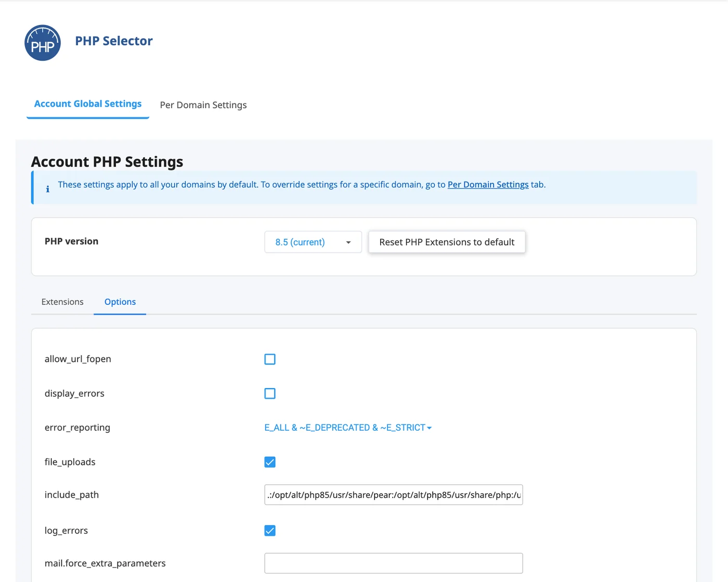Image resolution: width=728 pixels, height=582 pixels.
Task: Select the Options tab
Action: pos(120,302)
